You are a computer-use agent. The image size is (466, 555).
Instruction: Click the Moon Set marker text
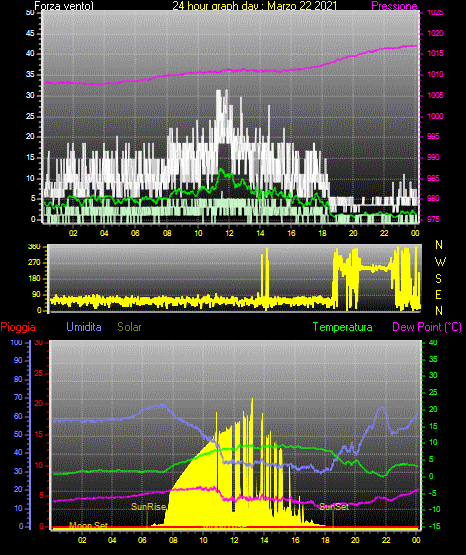pyautogui.click(x=88, y=525)
